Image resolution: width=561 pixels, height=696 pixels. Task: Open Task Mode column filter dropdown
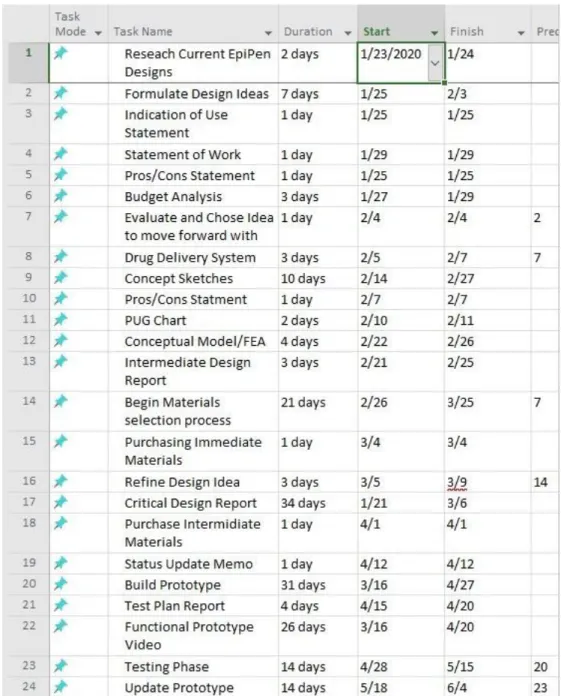98,33
